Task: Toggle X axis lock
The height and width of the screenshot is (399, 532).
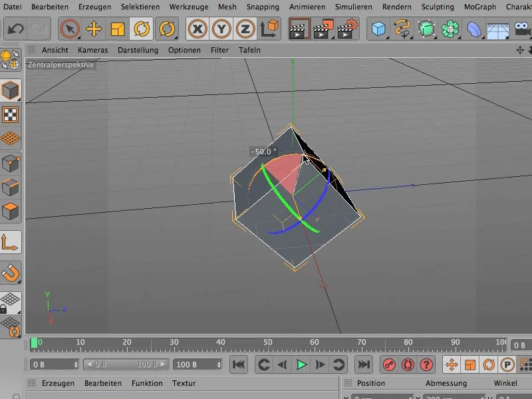Action: [197, 29]
